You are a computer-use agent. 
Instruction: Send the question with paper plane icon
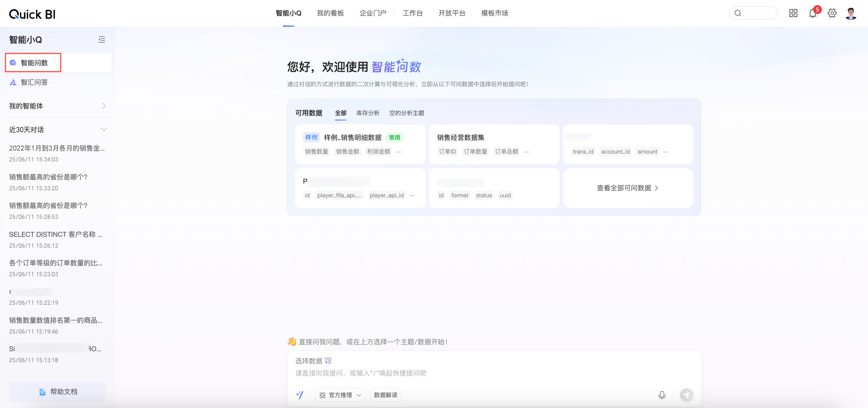click(x=686, y=395)
